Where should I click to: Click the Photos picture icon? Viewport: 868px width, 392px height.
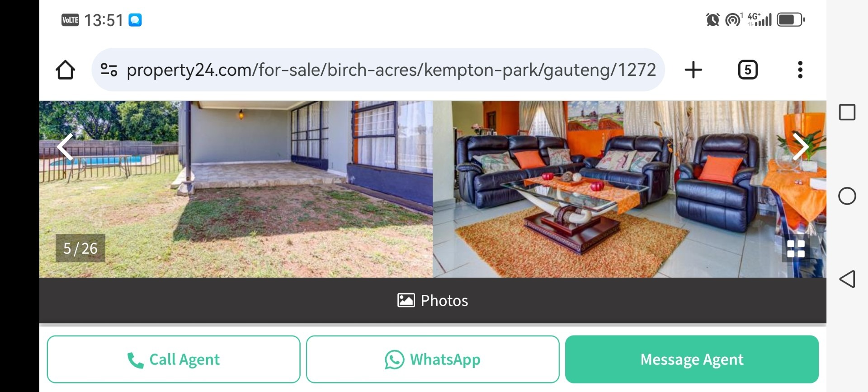click(406, 300)
